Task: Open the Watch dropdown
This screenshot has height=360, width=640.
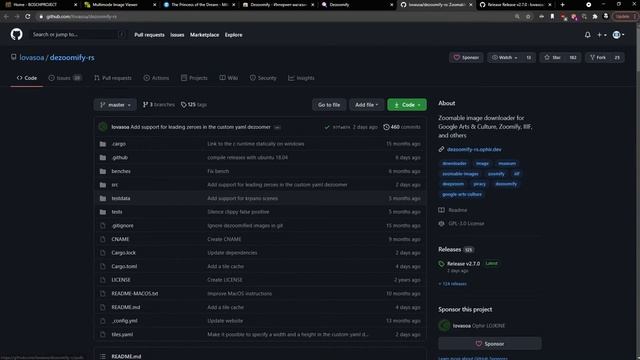Action: pos(505,58)
